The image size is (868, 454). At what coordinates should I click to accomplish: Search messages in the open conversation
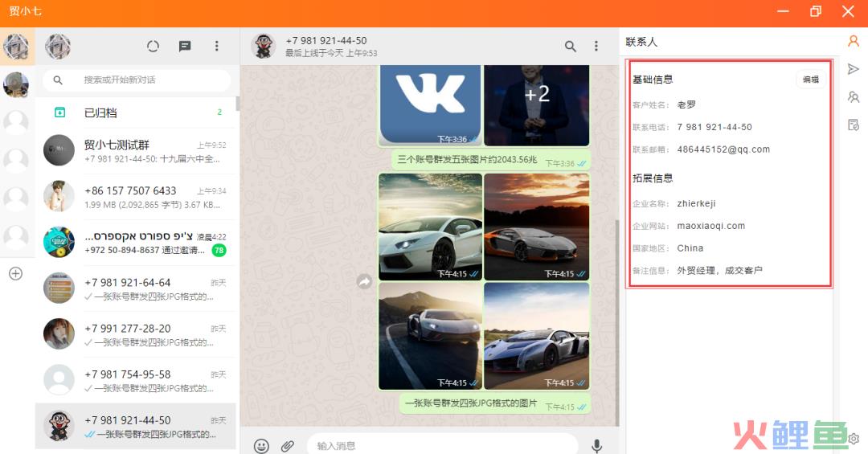[x=570, y=46]
